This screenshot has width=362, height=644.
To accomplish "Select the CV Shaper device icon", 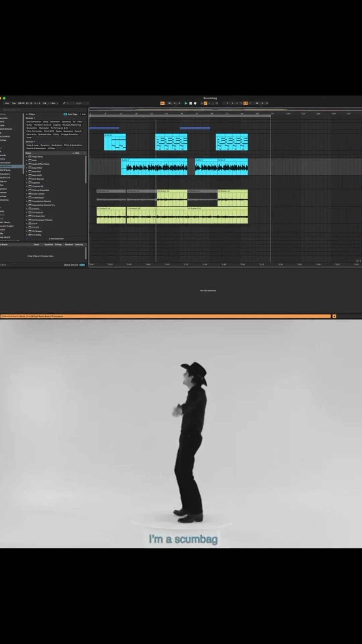I will (30, 231).
